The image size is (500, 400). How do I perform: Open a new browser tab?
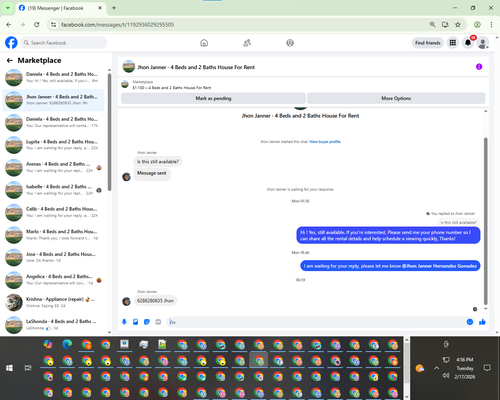click(114, 8)
